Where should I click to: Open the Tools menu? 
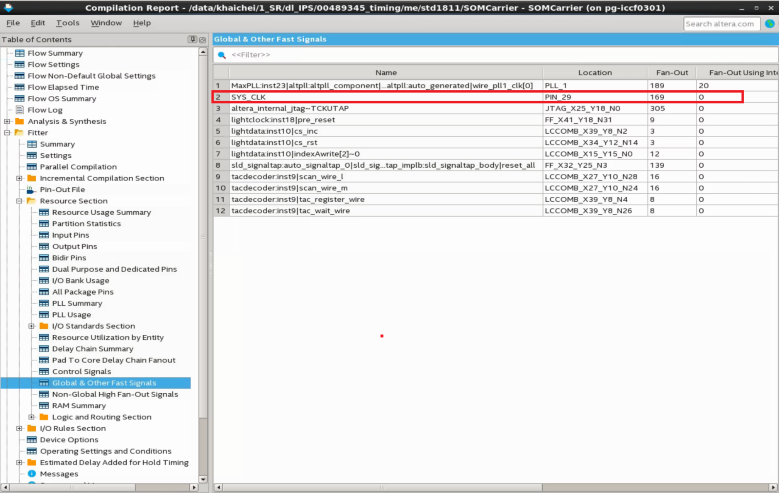click(68, 23)
